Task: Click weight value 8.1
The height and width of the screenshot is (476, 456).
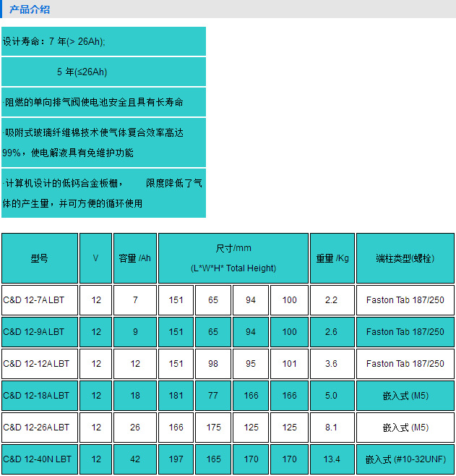Action: pyautogui.click(x=332, y=428)
